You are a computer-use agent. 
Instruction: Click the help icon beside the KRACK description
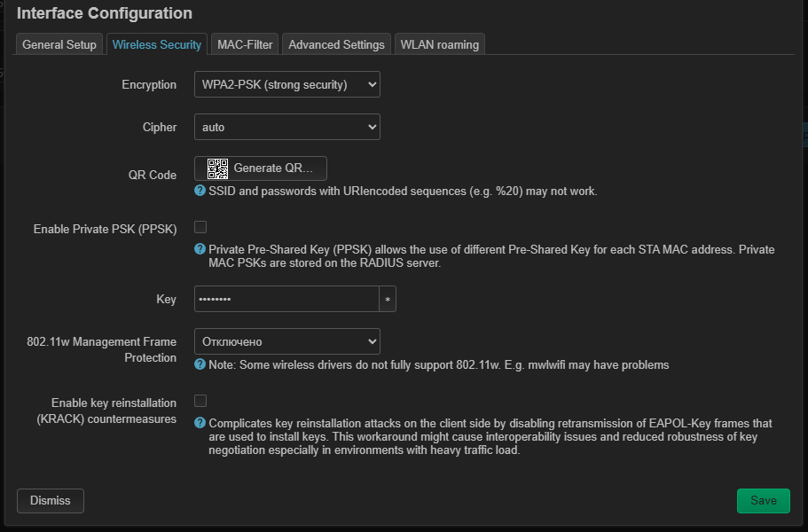pyautogui.click(x=200, y=423)
